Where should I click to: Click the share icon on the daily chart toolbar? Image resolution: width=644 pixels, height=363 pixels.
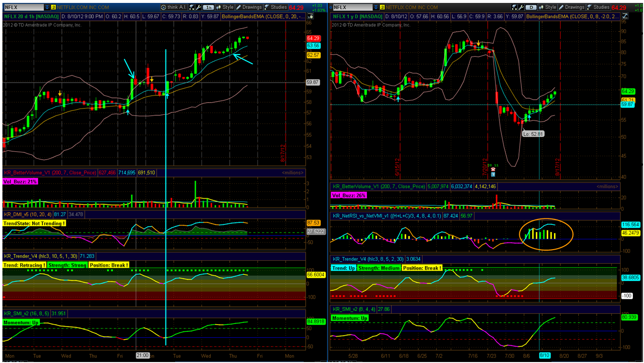514,7
